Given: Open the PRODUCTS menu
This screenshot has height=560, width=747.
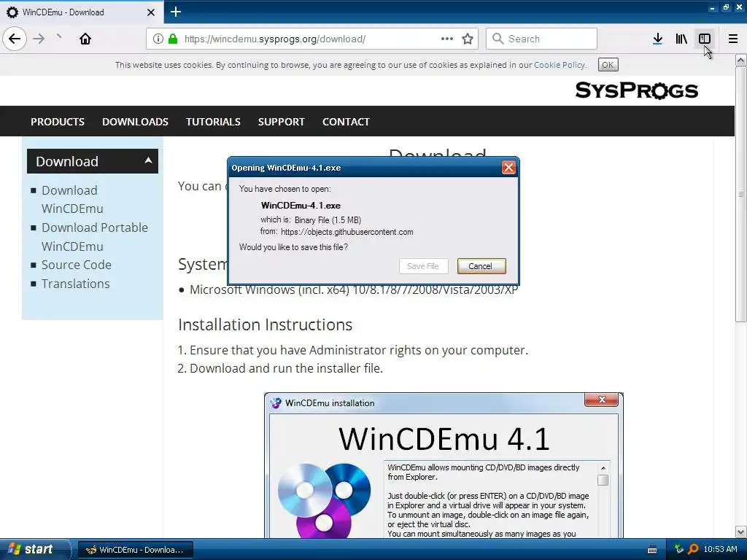Looking at the screenshot, I should [58, 122].
